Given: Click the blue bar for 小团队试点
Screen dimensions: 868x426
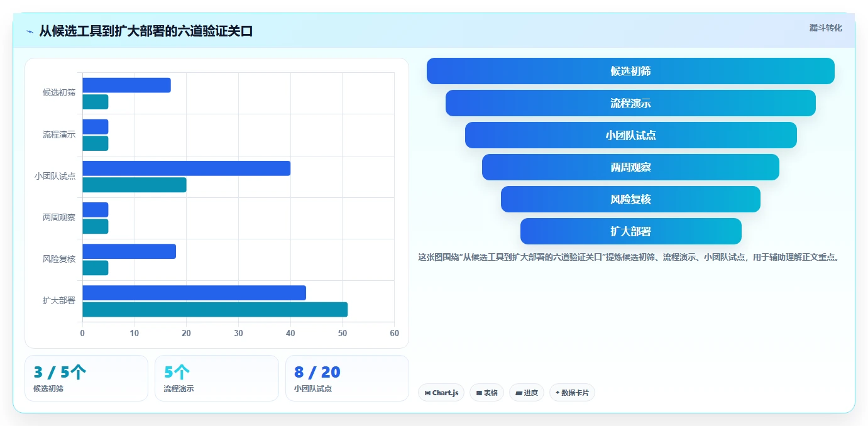Looking at the screenshot, I should tap(186, 168).
